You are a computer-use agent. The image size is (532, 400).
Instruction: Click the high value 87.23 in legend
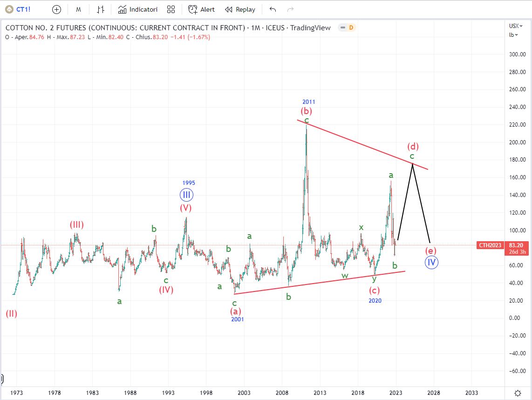pos(77,37)
